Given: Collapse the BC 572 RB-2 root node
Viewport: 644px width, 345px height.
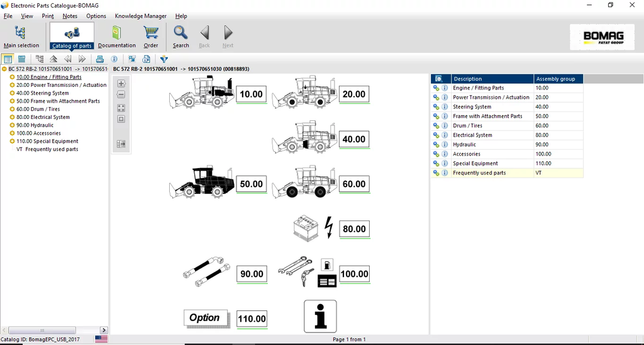Looking at the screenshot, I should click(x=4, y=69).
